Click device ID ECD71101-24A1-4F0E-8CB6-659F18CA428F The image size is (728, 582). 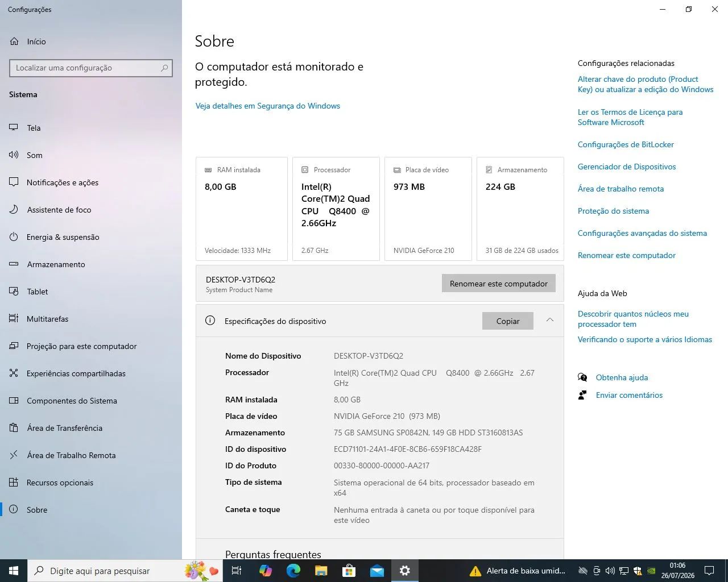[408, 449]
